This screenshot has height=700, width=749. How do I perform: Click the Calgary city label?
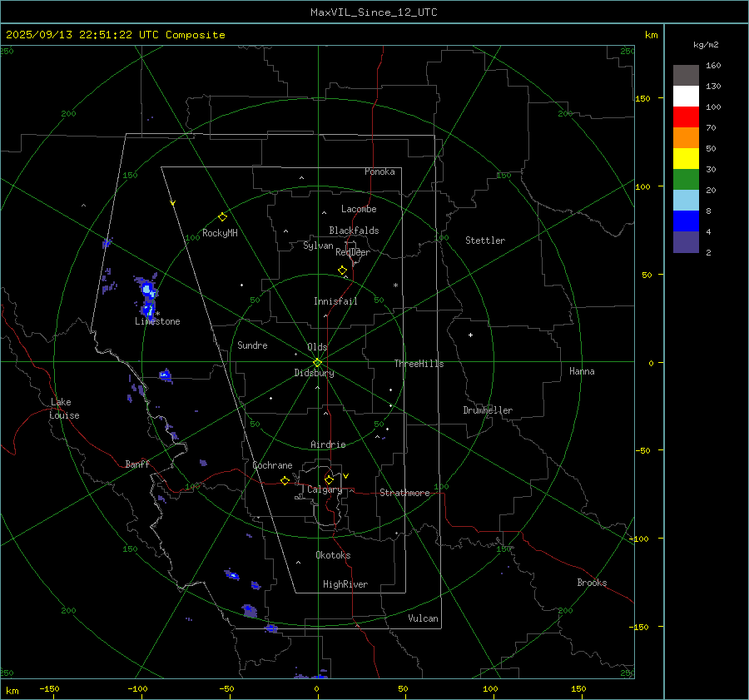[325, 489]
